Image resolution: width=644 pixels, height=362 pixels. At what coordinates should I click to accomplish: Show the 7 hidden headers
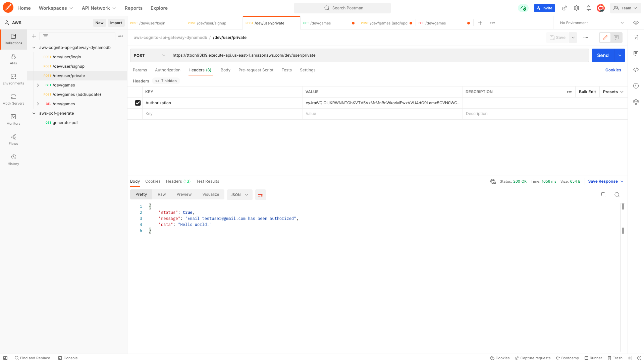pyautogui.click(x=166, y=81)
